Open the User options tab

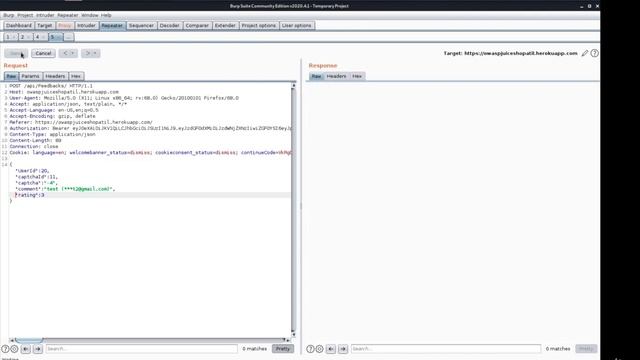click(x=297, y=25)
